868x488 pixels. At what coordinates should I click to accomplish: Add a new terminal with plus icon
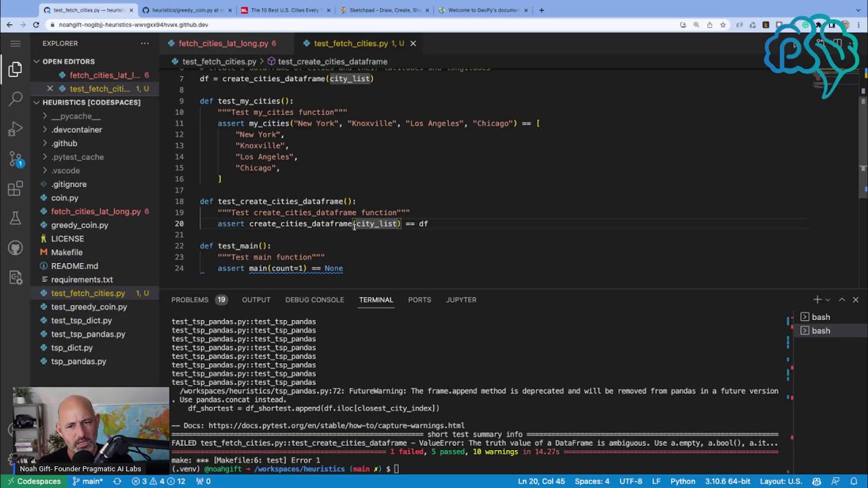(x=817, y=300)
